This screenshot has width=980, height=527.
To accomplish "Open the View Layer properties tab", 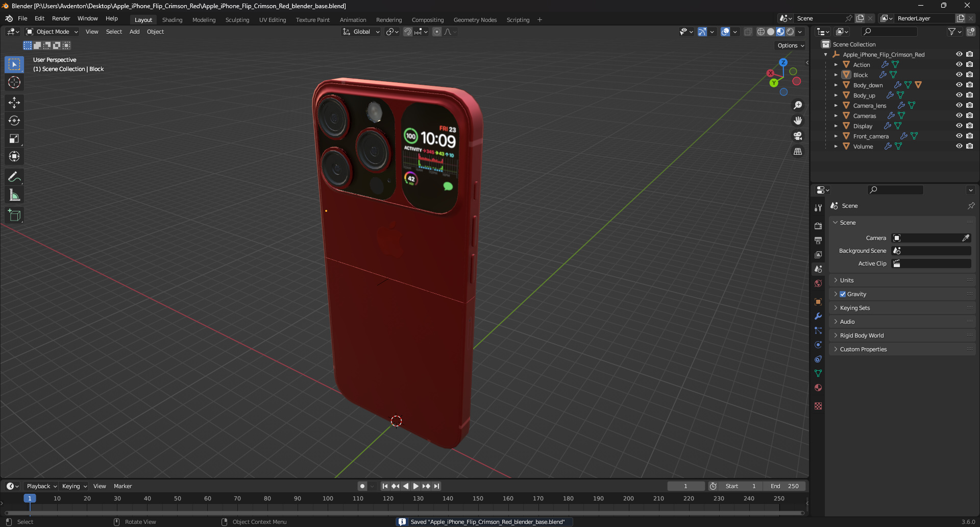I will pyautogui.click(x=818, y=254).
